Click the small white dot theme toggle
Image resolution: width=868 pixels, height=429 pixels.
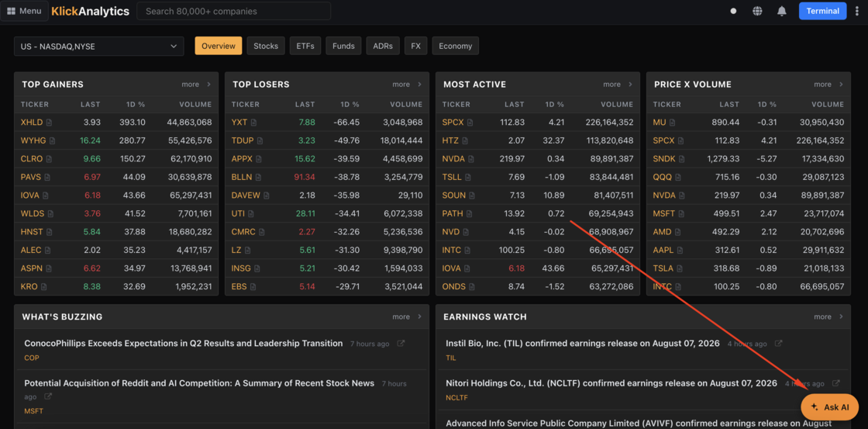point(733,11)
